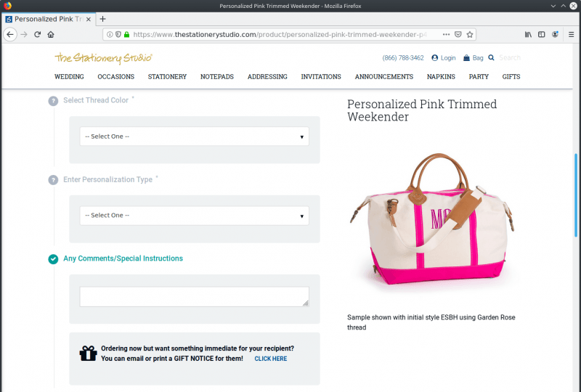Click the help icon beside Enter Personalization Type
Image resolution: width=581 pixels, height=392 pixels.
53,180
